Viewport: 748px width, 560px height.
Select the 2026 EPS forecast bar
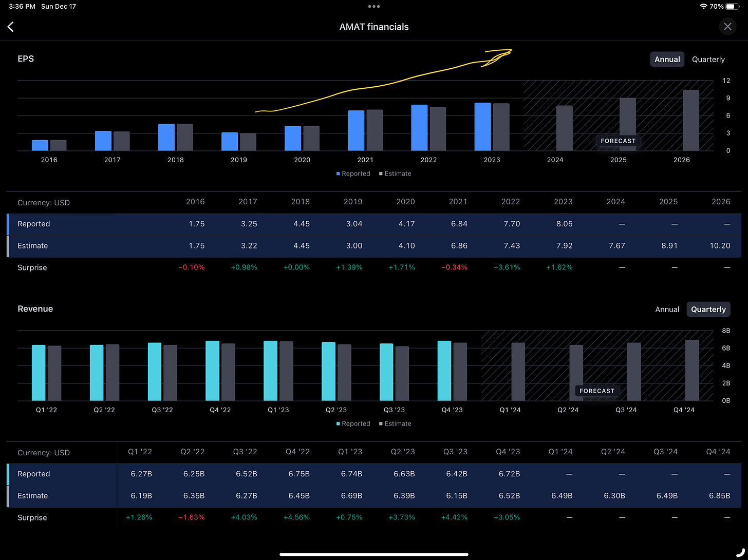pyautogui.click(x=691, y=121)
